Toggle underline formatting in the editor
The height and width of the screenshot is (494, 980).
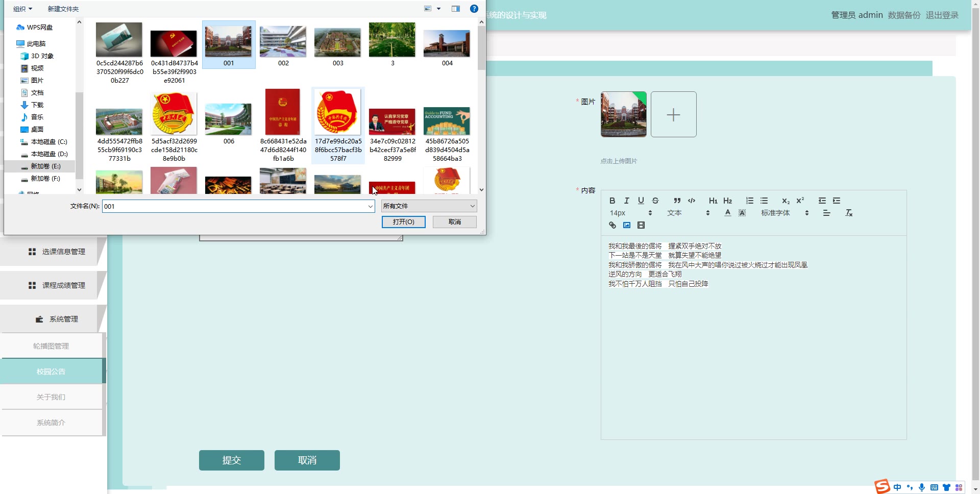(641, 201)
